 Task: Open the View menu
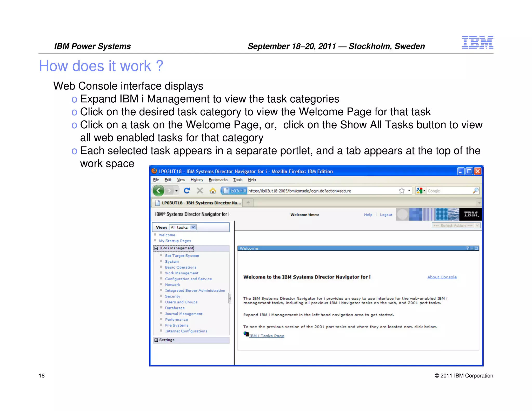[181, 180]
